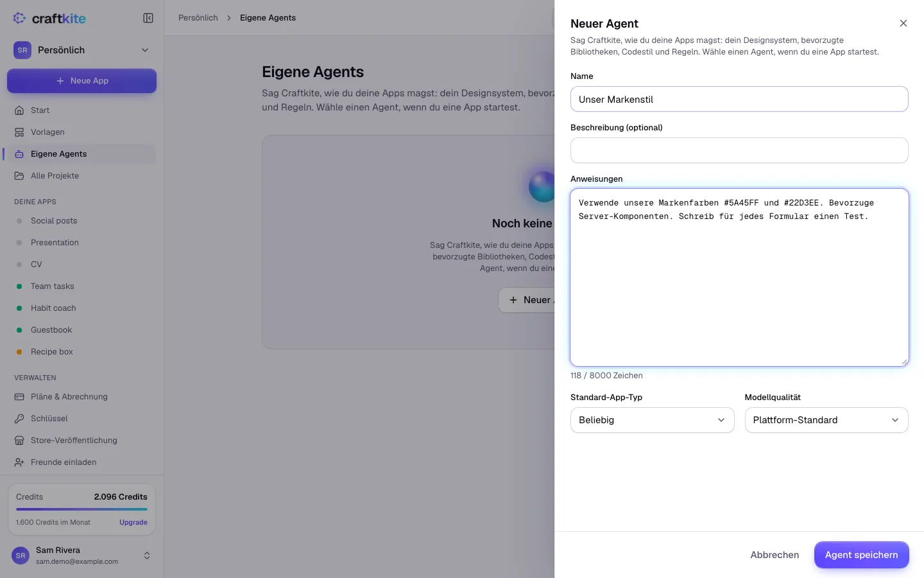Screen dimensions: 924x578
Task: Open the Standard-App-Typ dropdown showing Beliebig
Action: coord(652,420)
